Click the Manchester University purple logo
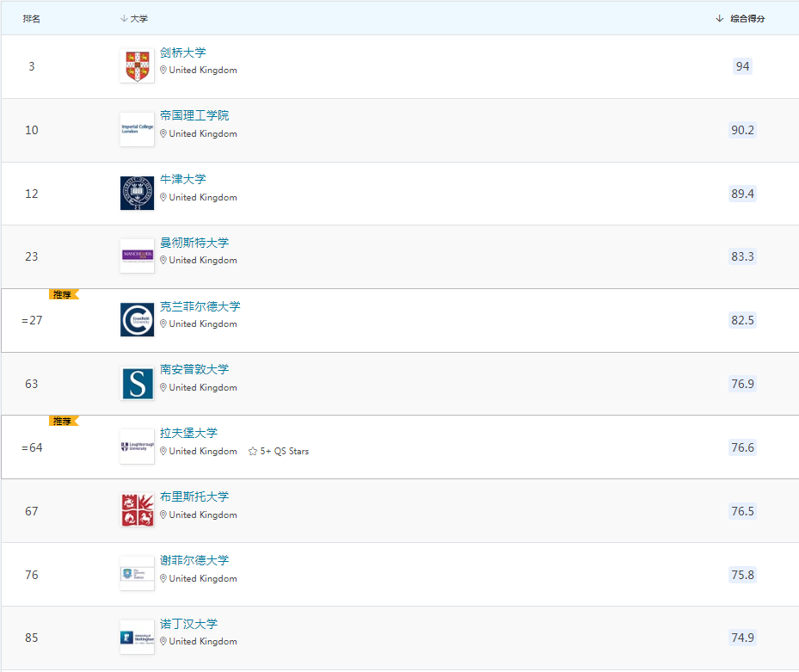The height and width of the screenshot is (672, 799). [x=137, y=256]
